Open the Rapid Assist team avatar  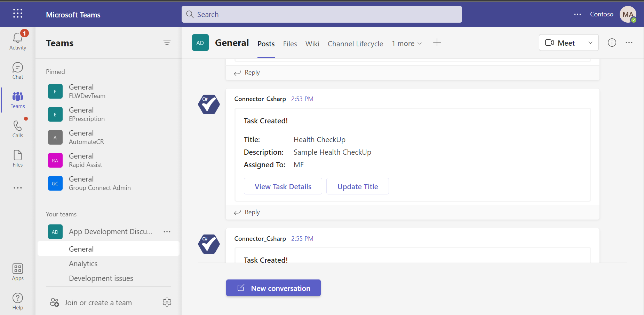coord(55,160)
